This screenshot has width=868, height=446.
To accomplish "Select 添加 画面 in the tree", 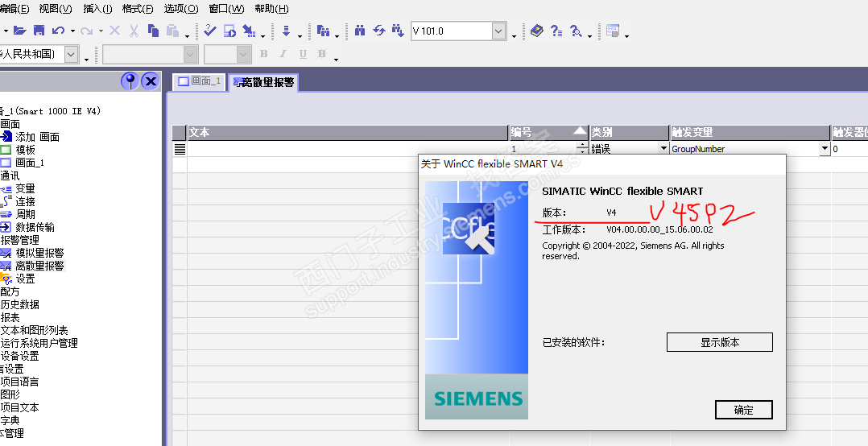I will [x=37, y=137].
